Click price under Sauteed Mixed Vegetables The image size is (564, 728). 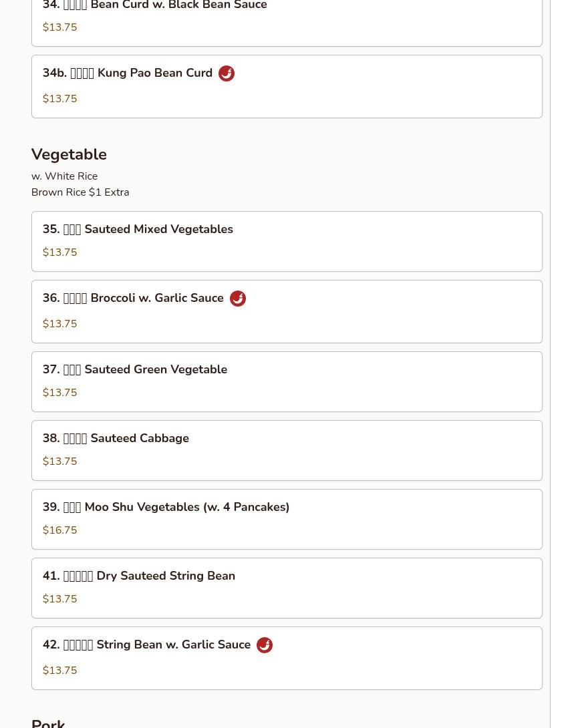[x=59, y=252]
